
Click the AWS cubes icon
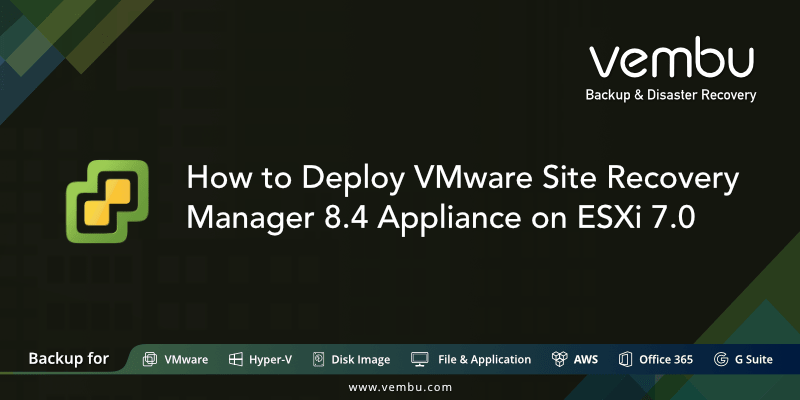(560, 359)
